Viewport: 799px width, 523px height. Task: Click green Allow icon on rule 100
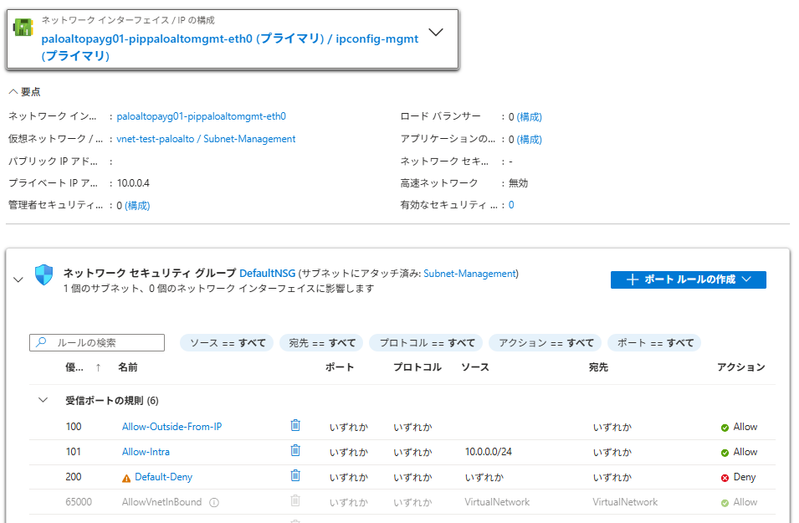(725, 428)
